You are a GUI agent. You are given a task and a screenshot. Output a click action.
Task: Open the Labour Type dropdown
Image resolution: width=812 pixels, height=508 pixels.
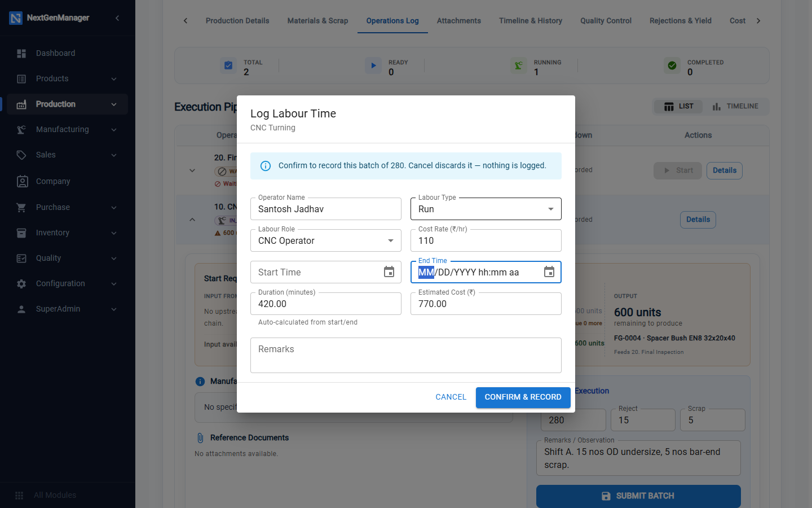point(486,209)
